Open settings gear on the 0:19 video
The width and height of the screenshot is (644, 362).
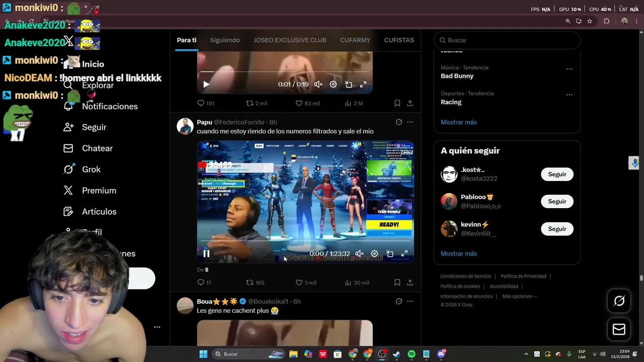pyautogui.click(x=333, y=84)
